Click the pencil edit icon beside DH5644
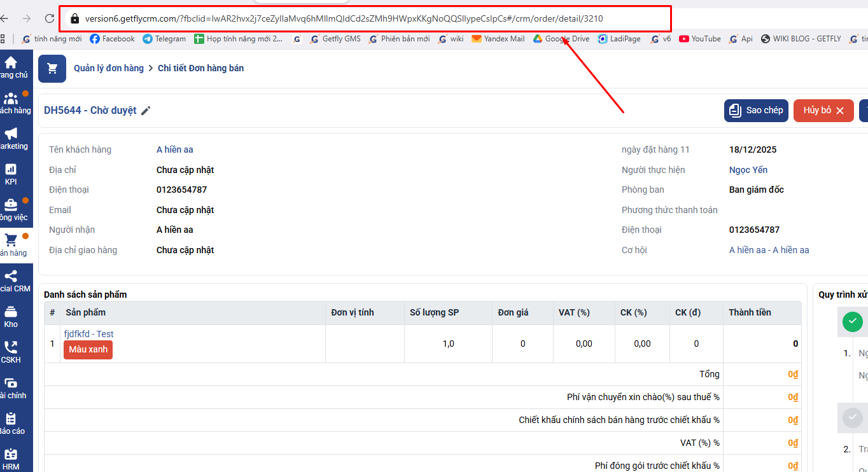 click(146, 111)
